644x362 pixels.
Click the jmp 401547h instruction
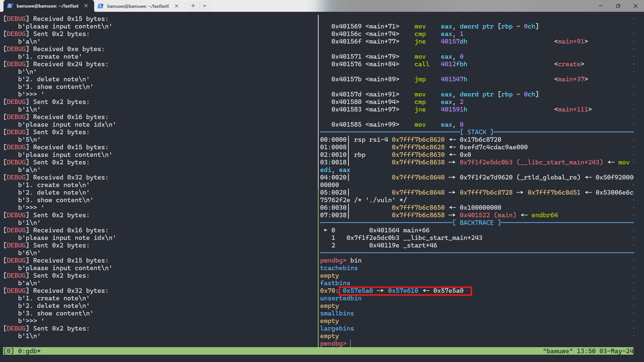click(x=441, y=79)
